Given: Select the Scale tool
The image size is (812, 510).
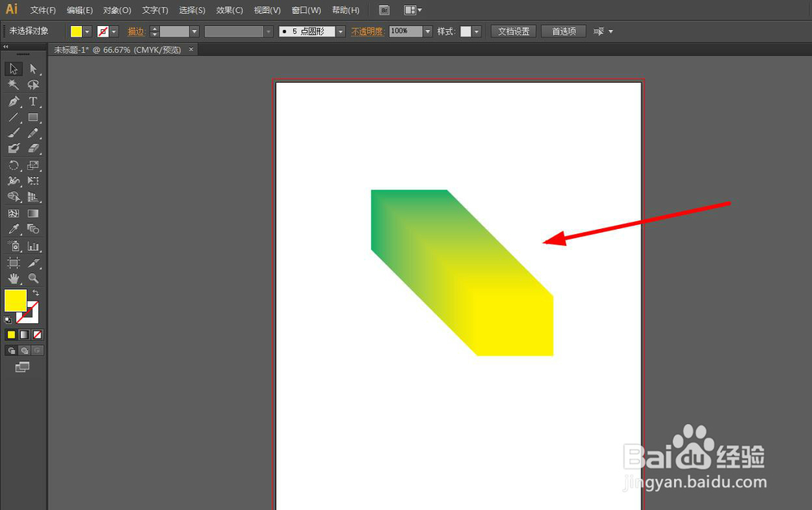Looking at the screenshot, I should pos(33,165).
